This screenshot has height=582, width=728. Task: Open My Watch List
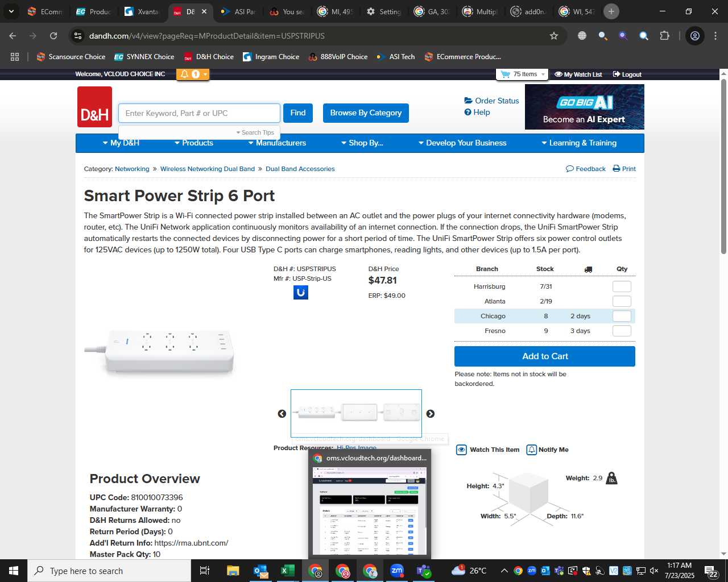pyautogui.click(x=578, y=74)
